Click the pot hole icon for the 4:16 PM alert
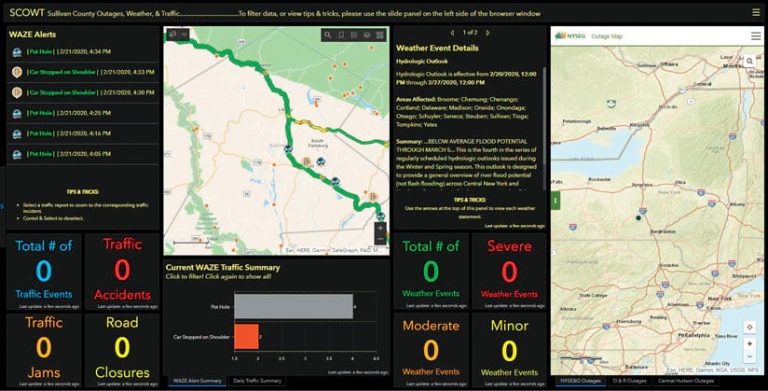 coord(17,134)
